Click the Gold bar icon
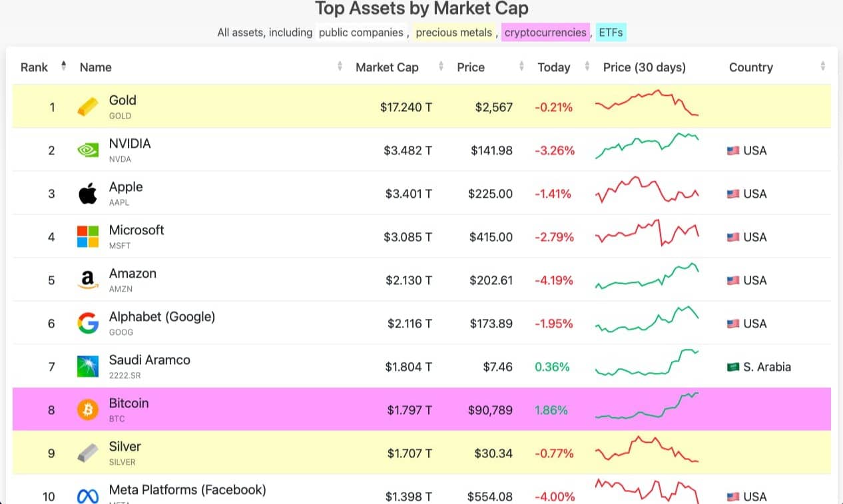 point(87,107)
